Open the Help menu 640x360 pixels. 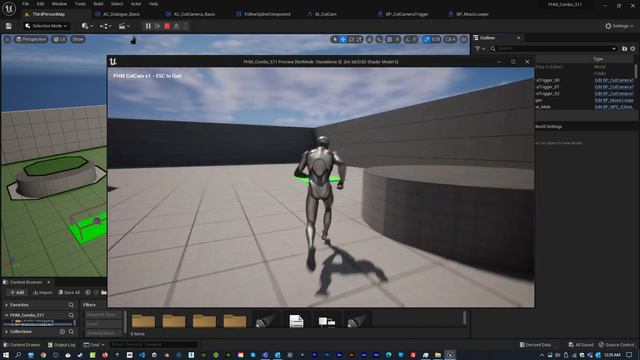tap(153, 4)
